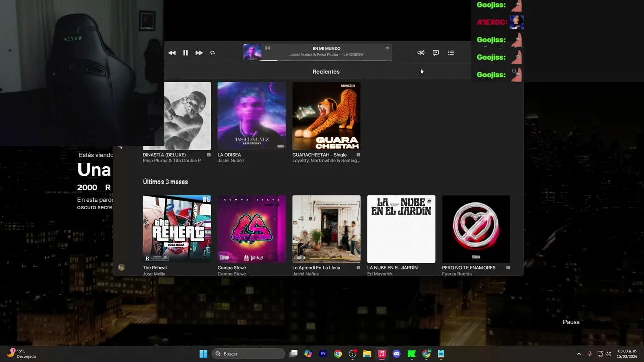Open the Chrome profile M taskbar icon

426,354
